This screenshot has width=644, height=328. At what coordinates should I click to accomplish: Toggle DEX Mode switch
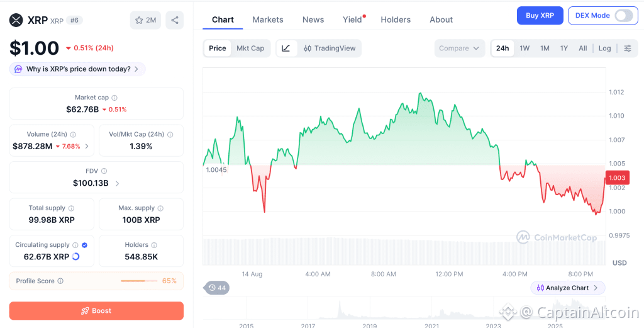pyautogui.click(x=623, y=16)
